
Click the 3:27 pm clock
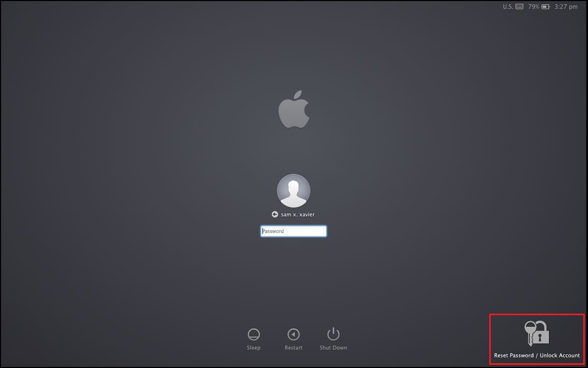click(x=565, y=7)
